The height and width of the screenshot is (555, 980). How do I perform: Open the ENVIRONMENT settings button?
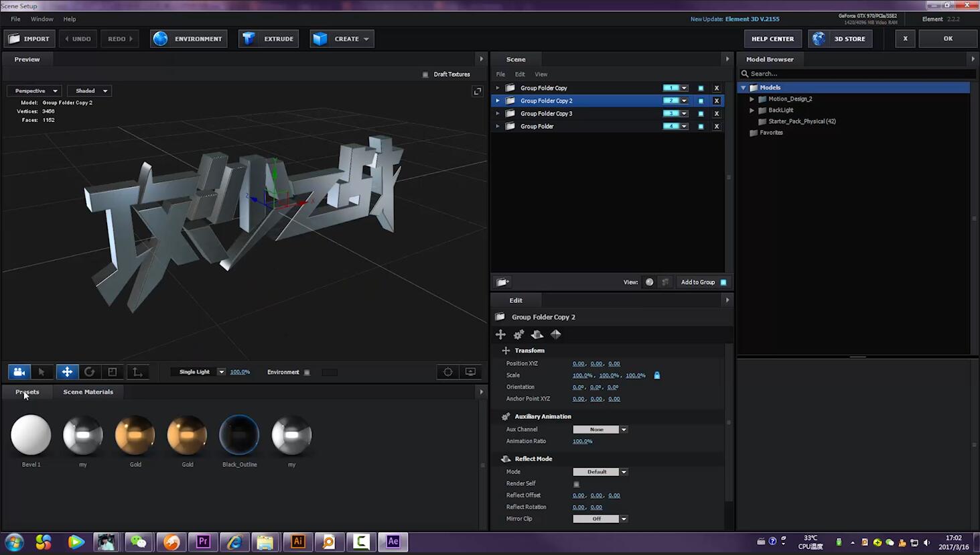point(189,39)
